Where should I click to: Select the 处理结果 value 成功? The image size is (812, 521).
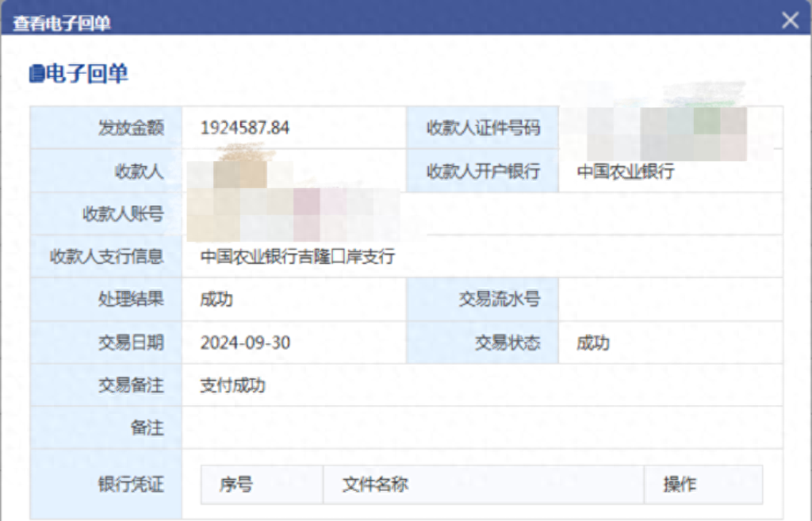click(216, 299)
